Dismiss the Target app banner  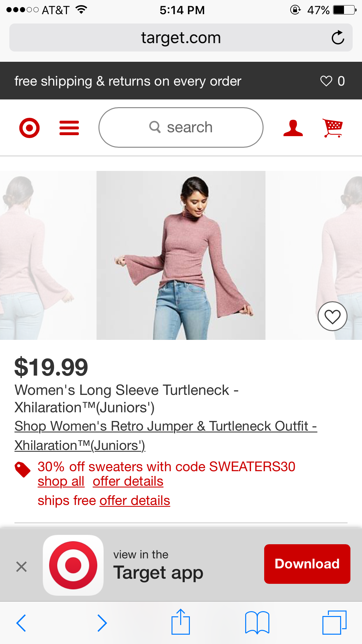pos(21,566)
